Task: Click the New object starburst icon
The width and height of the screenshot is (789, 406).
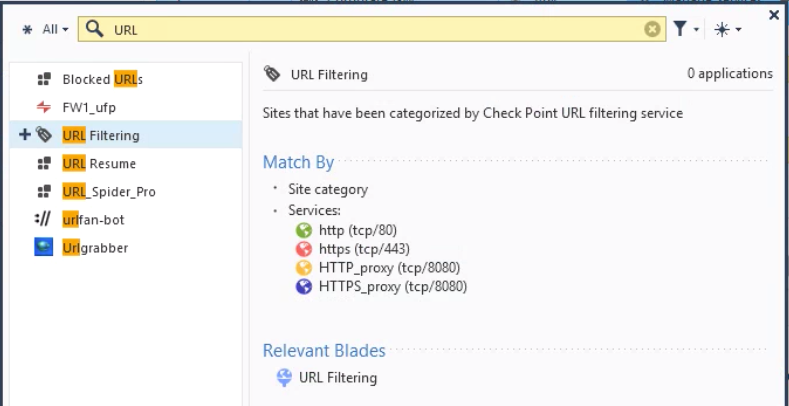Action: click(722, 30)
